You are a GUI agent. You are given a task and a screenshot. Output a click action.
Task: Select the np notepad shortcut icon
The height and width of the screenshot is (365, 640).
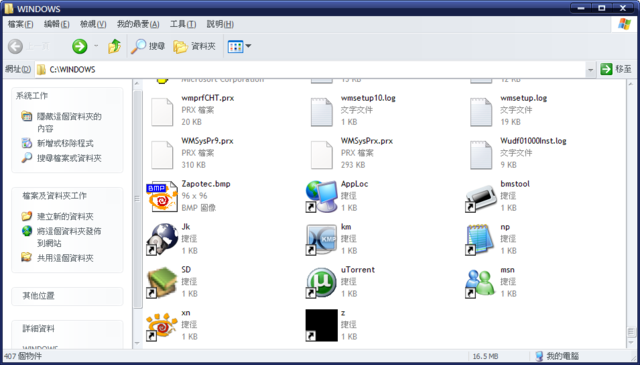click(x=481, y=239)
